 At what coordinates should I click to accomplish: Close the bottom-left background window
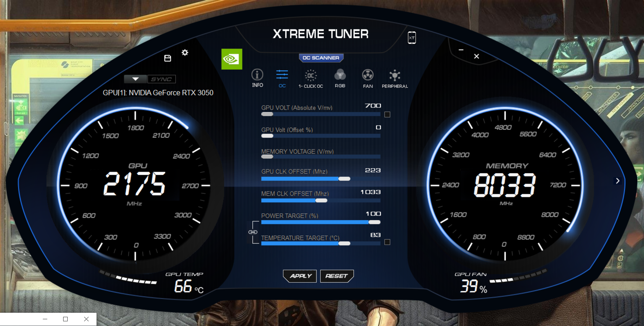[x=86, y=319]
